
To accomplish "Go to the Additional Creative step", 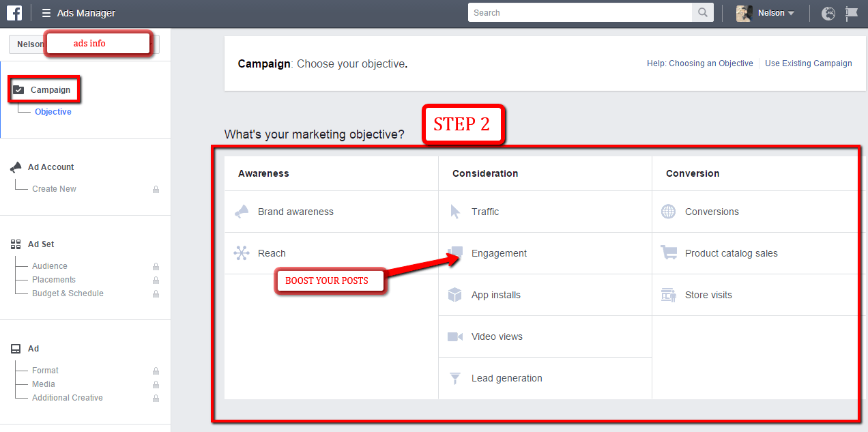I will click(68, 398).
